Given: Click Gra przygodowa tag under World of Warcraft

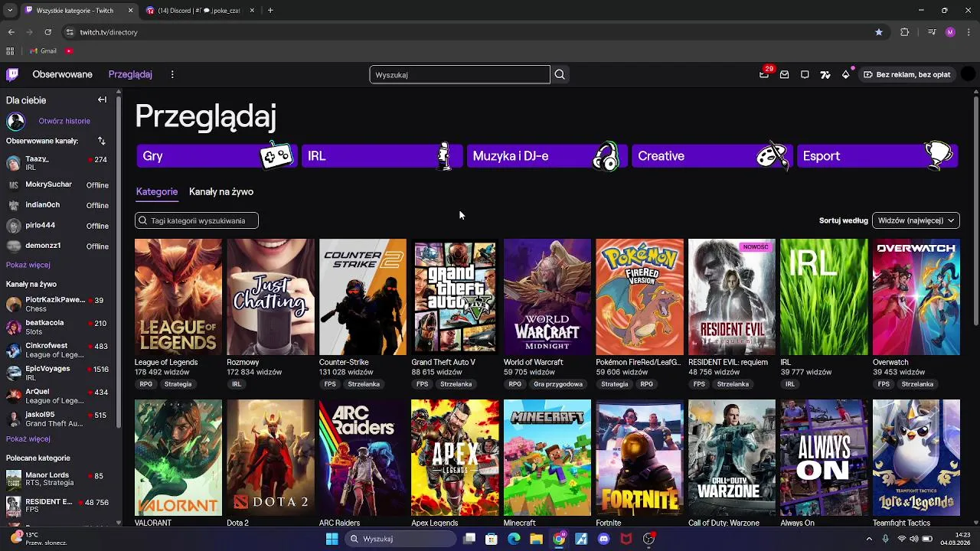Looking at the screenshot, I should click(x=558, y=384).
